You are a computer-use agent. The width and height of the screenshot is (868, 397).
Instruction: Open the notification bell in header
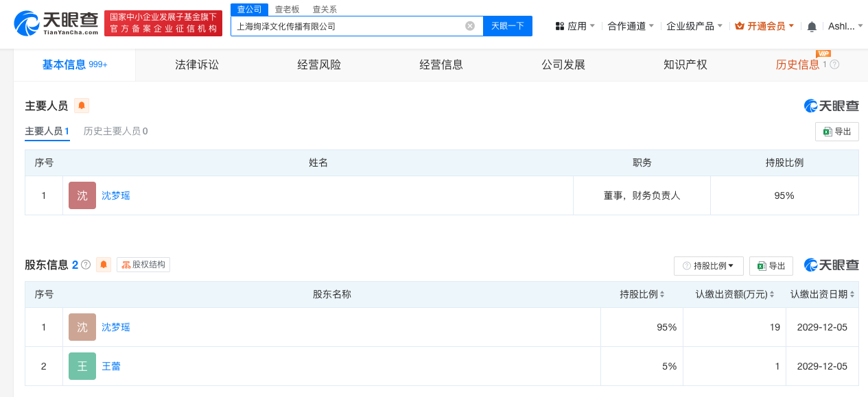[812, 26]
